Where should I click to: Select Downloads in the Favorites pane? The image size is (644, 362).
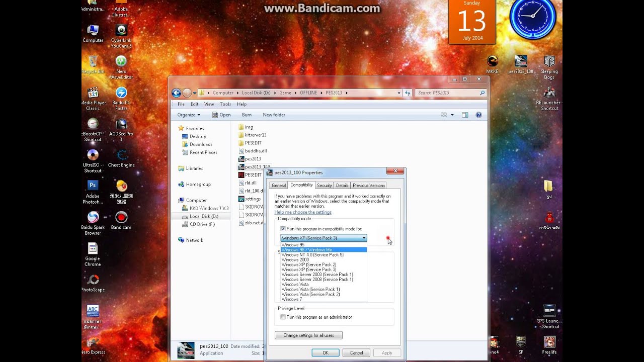point(201,144)
